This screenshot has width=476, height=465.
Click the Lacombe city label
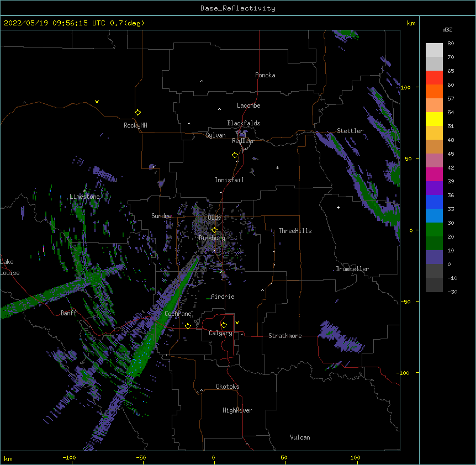coord(248,105)
